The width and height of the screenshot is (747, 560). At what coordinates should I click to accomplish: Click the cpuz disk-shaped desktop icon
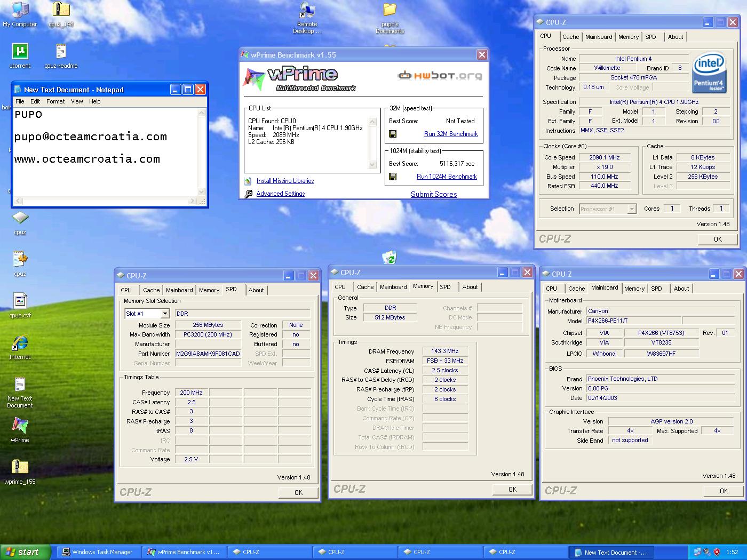click(x=20, y=218)
